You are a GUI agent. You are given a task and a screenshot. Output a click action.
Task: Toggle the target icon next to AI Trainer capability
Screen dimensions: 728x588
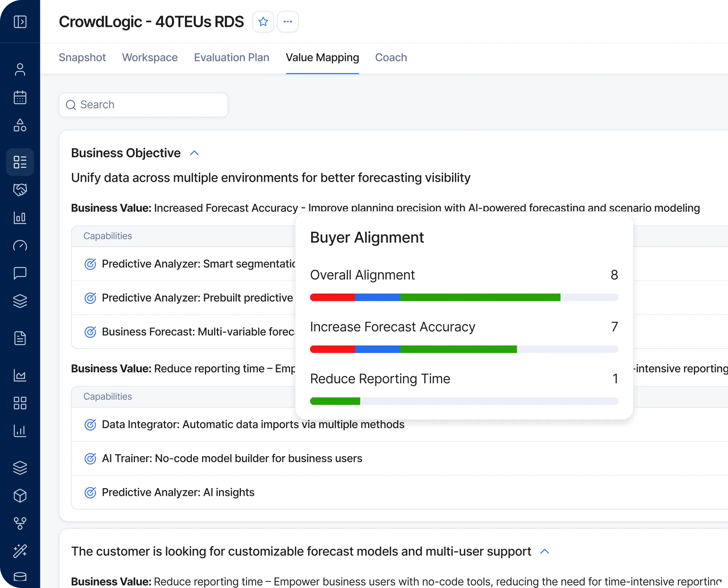[90, 458]
